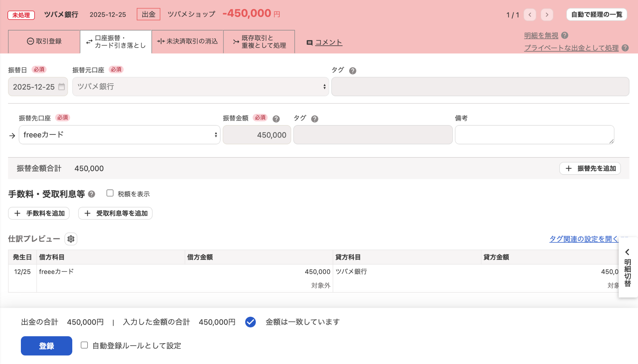Click 振替先を追加 button
The image size is (638, 364).
590,168
